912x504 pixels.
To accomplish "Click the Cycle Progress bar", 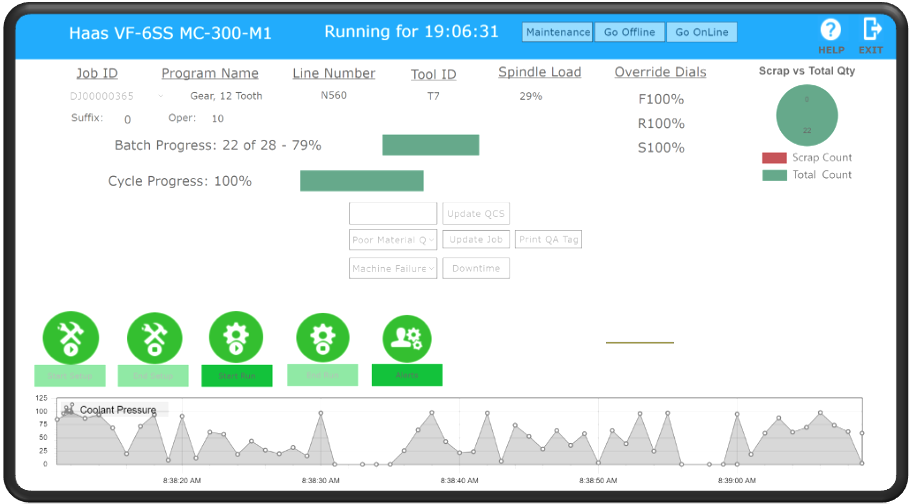I will pos(362,181).
